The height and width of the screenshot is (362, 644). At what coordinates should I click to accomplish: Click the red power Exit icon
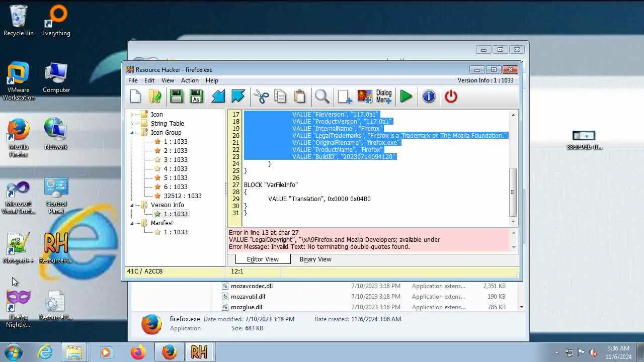451,96
